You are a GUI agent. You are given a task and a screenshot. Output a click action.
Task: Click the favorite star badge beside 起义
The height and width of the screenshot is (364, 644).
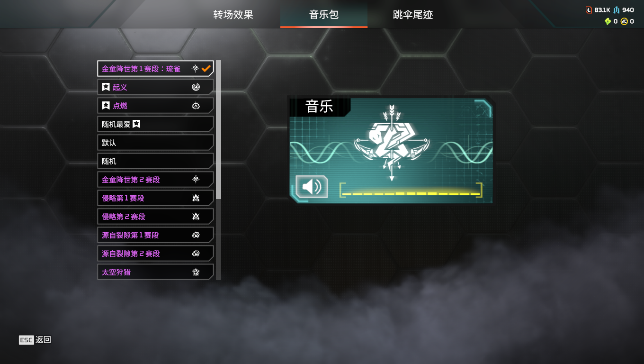(x=106, y=87)
